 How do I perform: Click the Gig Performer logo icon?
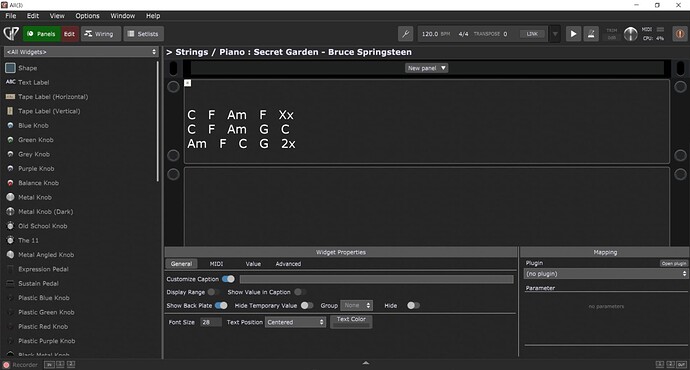coord(11,34)
